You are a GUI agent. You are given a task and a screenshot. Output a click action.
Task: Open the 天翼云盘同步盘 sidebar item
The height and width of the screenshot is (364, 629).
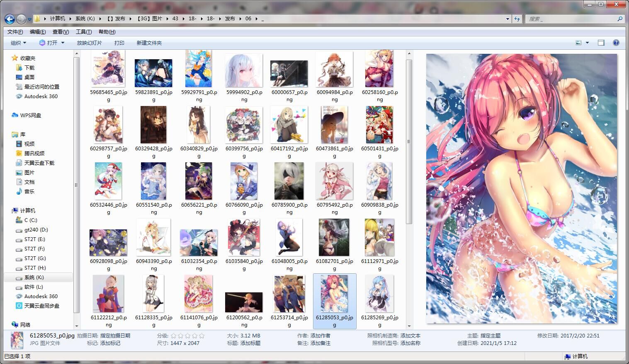41,306
